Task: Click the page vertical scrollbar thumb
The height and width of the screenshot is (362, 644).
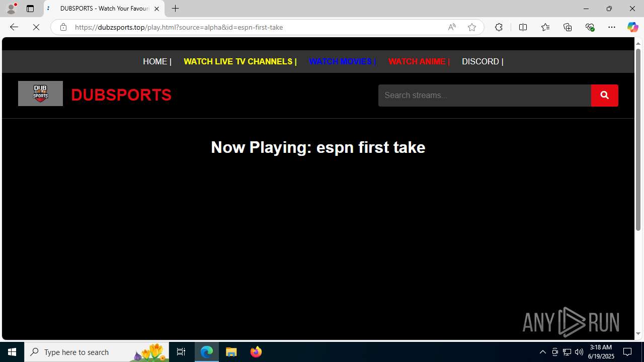Action: [x=638, y=141]
